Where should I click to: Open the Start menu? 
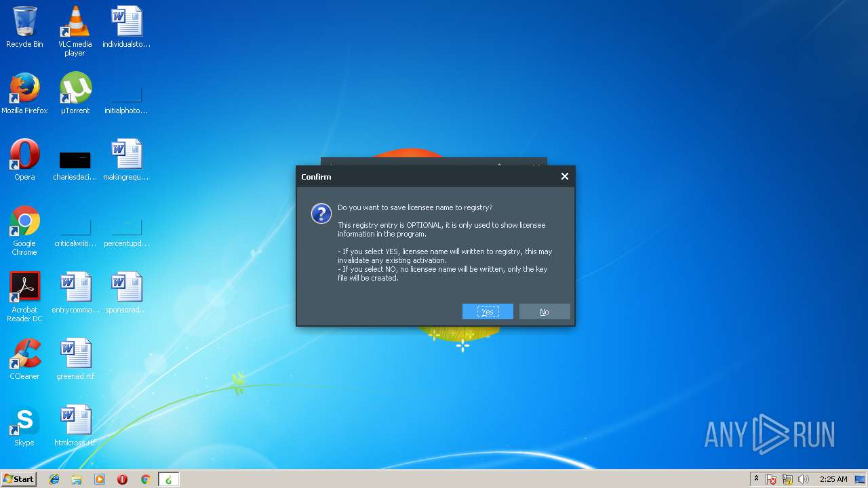pos(18,479)
